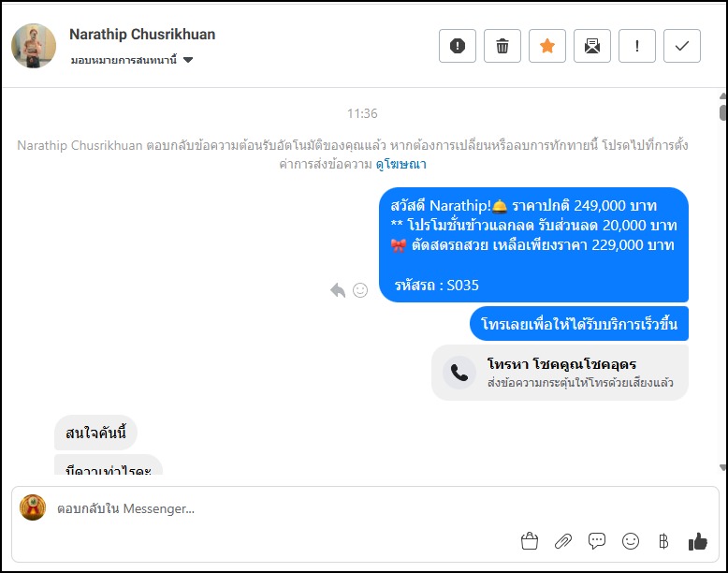Screen dimensions: 728x573
Task: Flag conversation as priority exclamation mark
Action: pyautogui.click(x=637, y=46)
